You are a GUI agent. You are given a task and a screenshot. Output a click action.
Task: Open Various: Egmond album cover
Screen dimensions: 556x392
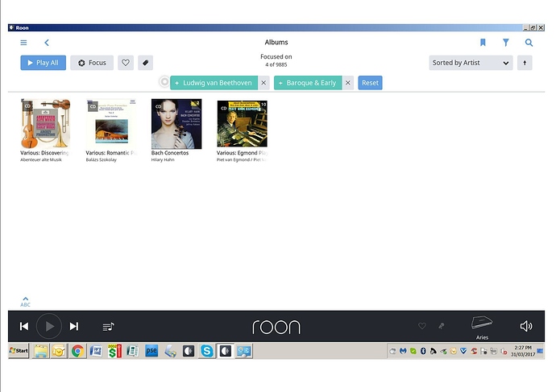pyautogui.click(x=242, y=124)
